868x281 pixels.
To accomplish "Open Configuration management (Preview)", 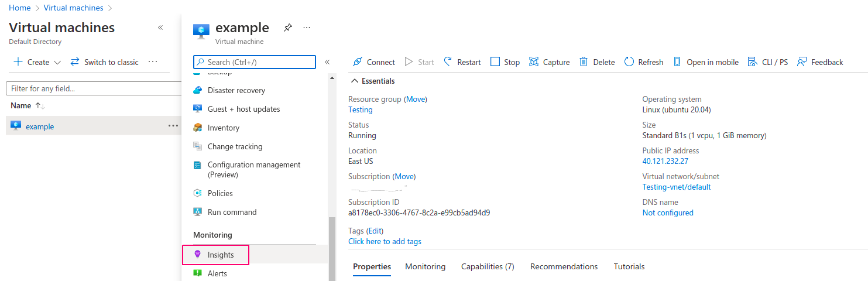I will click(x=255, y=170).
